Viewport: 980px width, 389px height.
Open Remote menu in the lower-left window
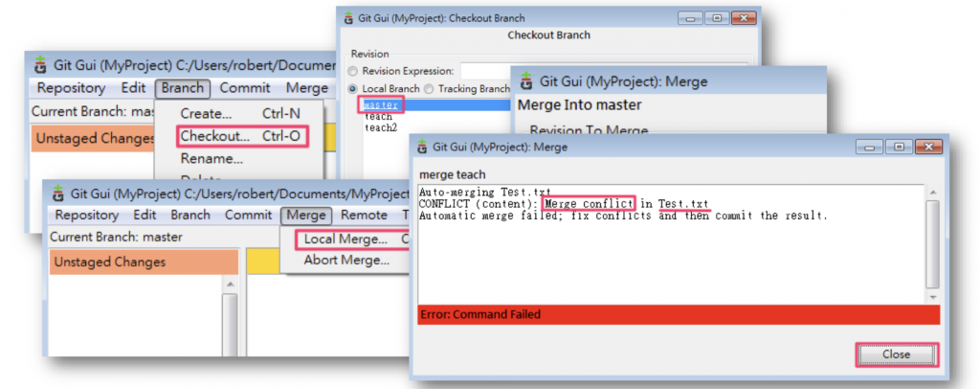(x=364, y=216)
